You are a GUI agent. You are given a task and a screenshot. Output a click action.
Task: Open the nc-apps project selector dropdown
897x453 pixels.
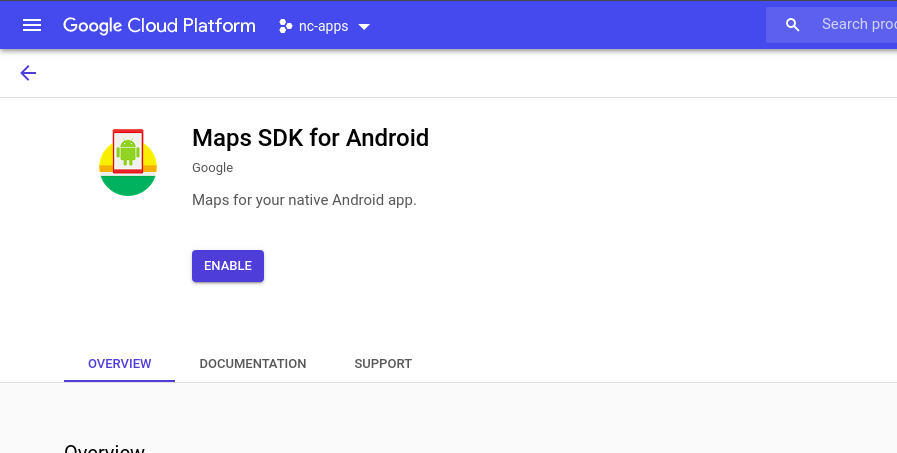click(x=324, y=26)
